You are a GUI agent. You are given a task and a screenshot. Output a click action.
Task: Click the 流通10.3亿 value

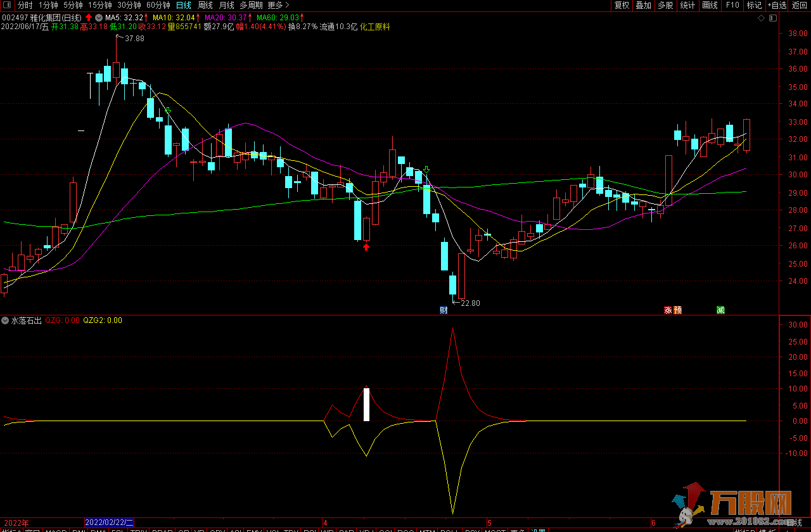click(339, 27)
